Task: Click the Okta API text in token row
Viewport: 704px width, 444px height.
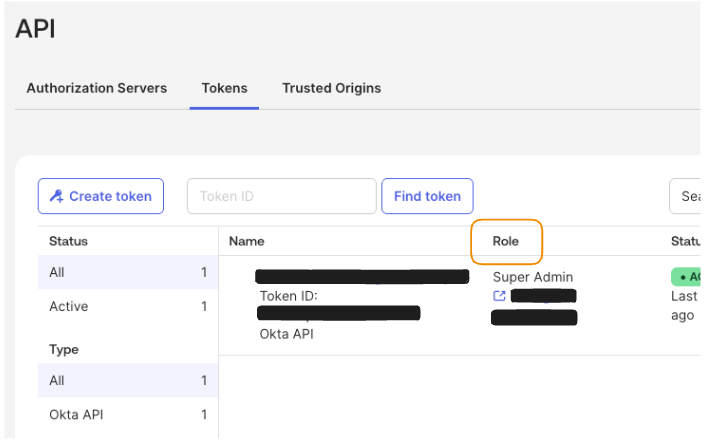Action: point(286,334)
